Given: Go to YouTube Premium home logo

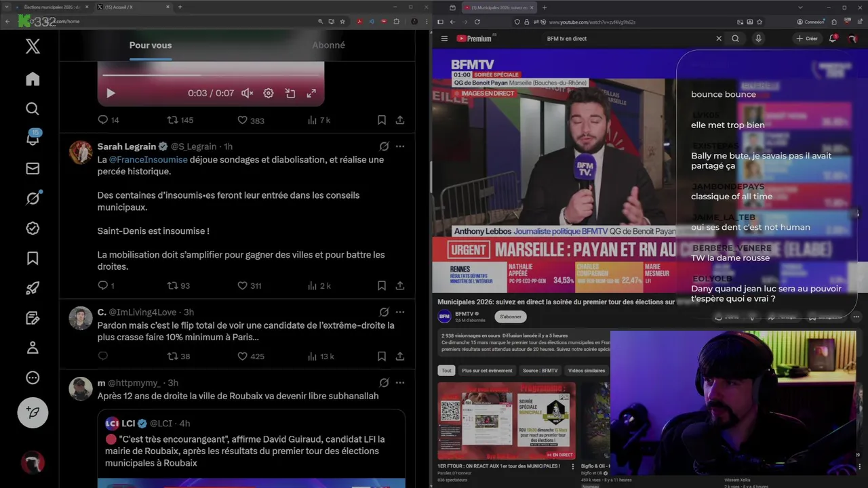Looking at the screenshot, I should (x=475, y=39).
